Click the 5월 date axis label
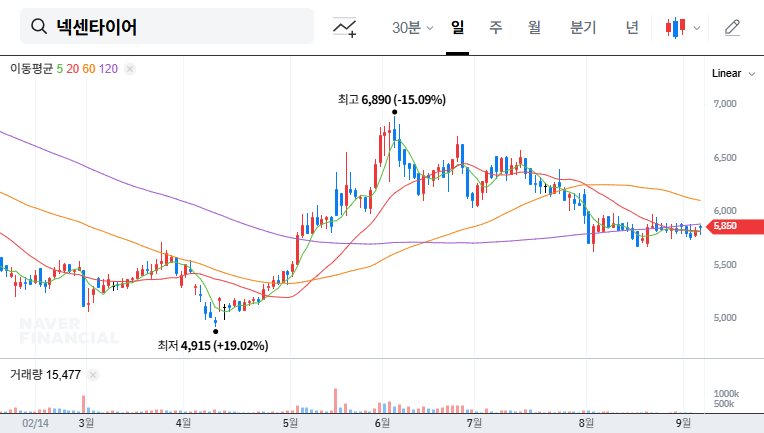Screen dimensions: 764x433 (x=290, y=423)
